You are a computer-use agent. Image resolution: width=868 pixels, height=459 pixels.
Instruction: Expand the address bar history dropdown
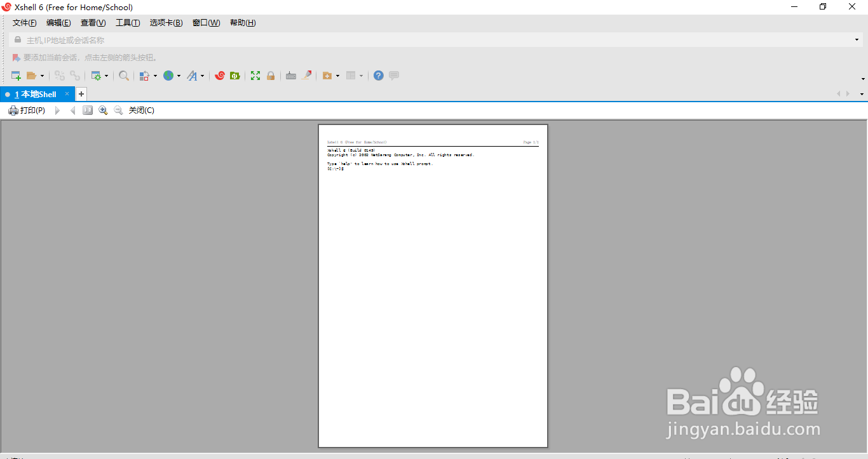point(857,40)
